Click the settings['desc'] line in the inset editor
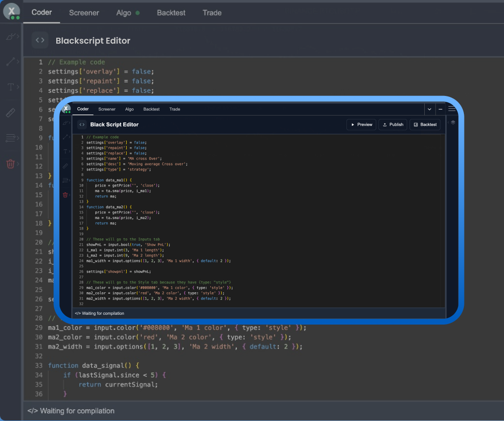 coord(137,164)
